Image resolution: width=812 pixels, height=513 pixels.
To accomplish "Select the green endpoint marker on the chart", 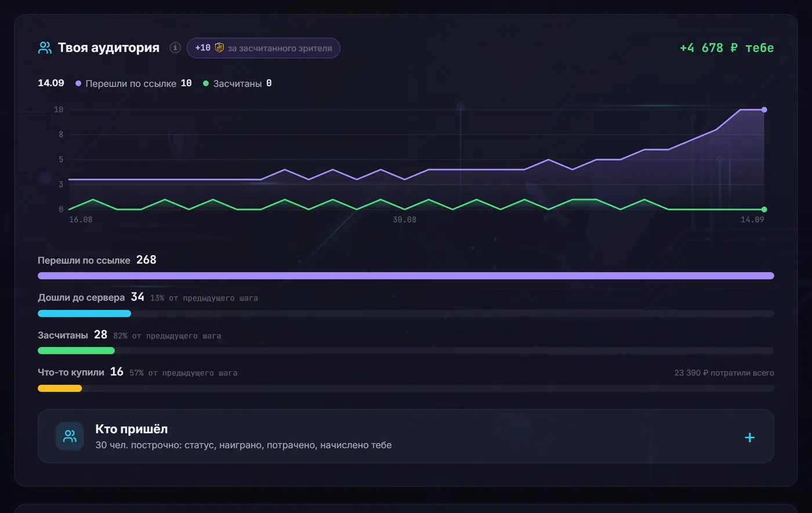I will point(764,209).
